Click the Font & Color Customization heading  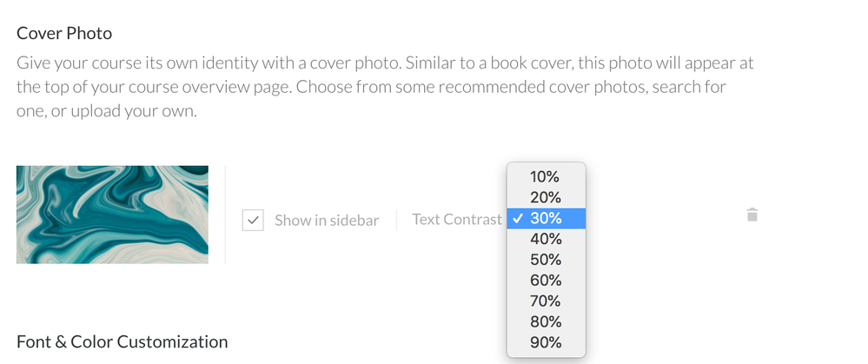[x=122, y=341]
